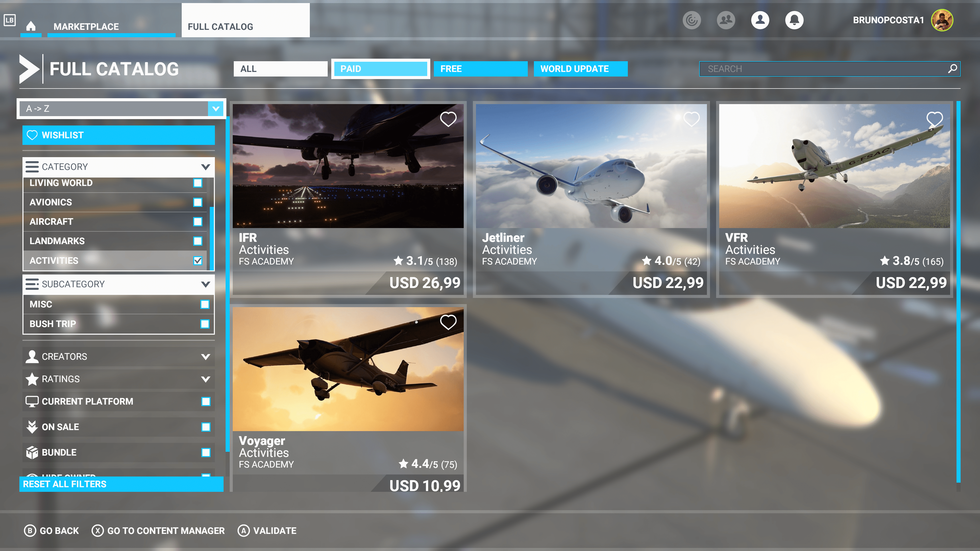Open the A->Z sort order dropdown
This screenshot has width=980, height=551.
pyautogui.click(x=215, y=109)
